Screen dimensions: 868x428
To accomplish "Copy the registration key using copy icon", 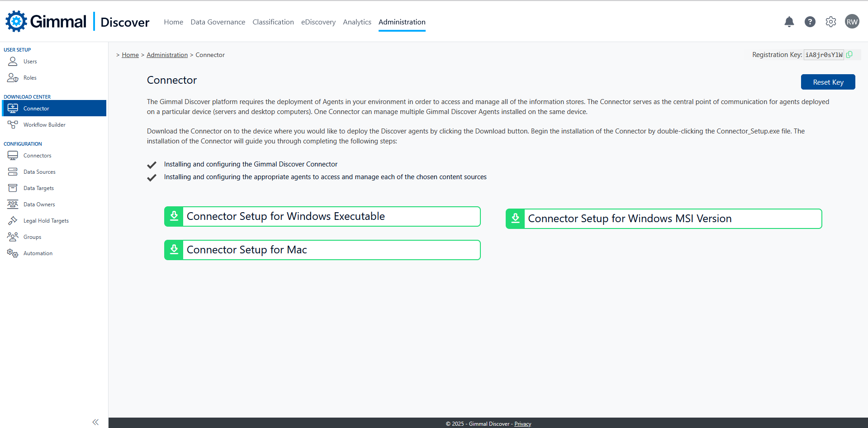I will pos(849,55).
